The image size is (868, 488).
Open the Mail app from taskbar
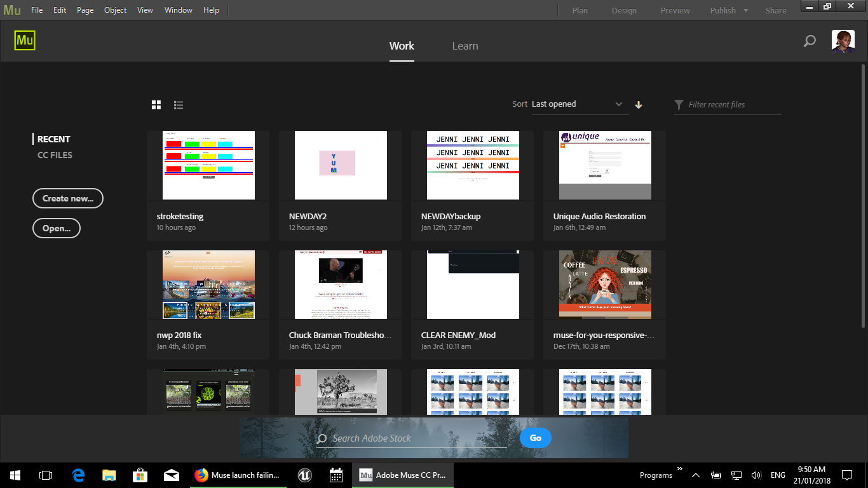click(171, 475)
